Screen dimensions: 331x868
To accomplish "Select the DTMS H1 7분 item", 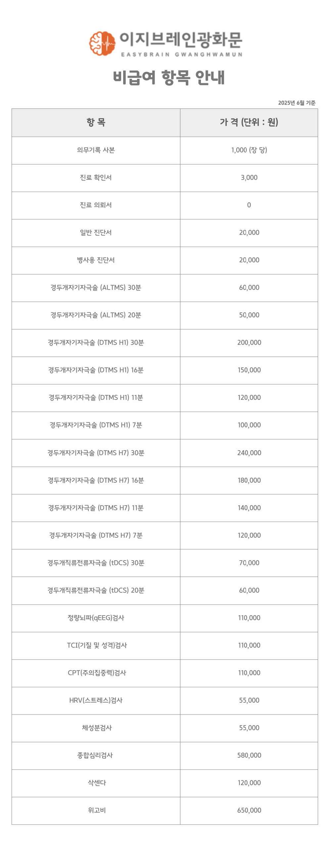I will [96, 425].
